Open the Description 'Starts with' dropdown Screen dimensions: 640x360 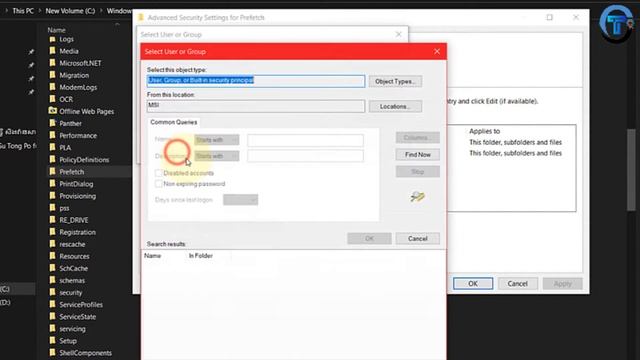[217, 156]
